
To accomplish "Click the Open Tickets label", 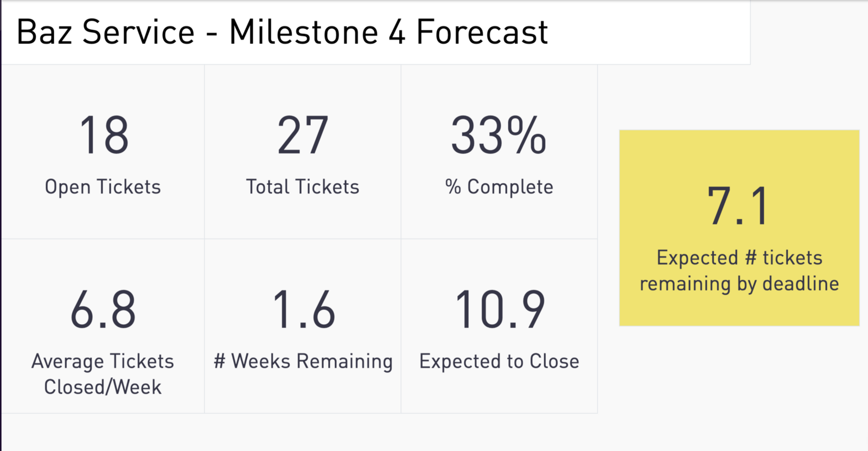I will (103, 187).
